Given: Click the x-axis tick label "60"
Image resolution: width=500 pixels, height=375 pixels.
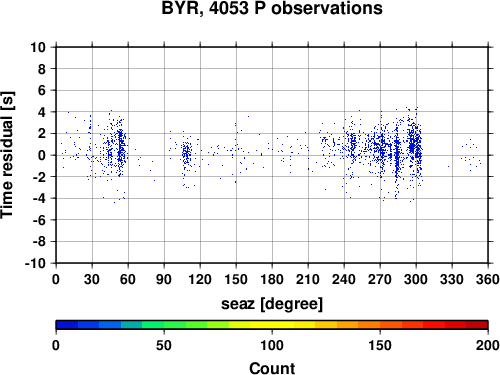Looking at the screenshot, I should tap(128, 279).
